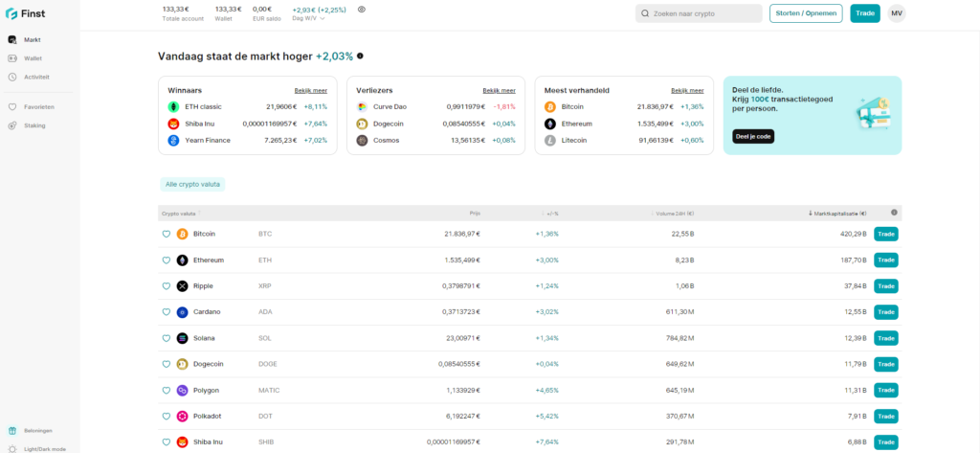The width and height of the screenshot is (980, 453).
Task: Open Staking in sidebar
Action: [26, 125]
